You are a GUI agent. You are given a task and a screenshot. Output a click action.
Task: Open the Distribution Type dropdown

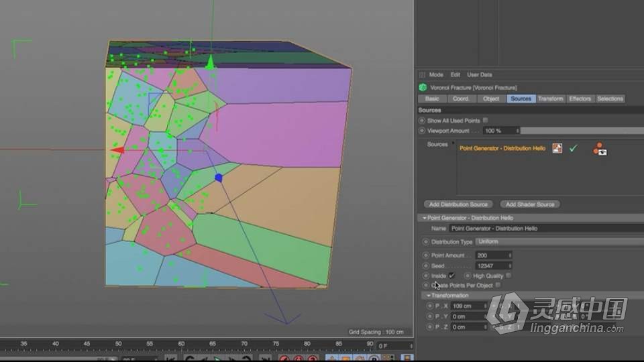pyautogui.click(x=558, y=241)
